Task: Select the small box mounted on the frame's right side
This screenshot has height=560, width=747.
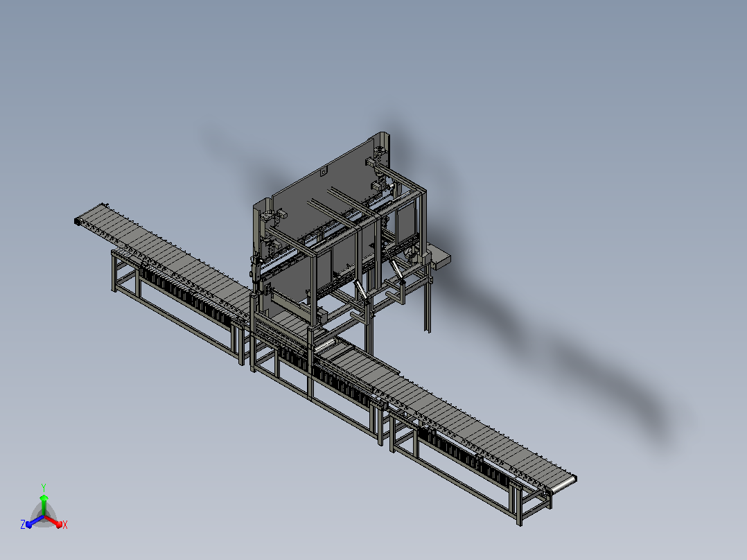Action: coord(439,256)
